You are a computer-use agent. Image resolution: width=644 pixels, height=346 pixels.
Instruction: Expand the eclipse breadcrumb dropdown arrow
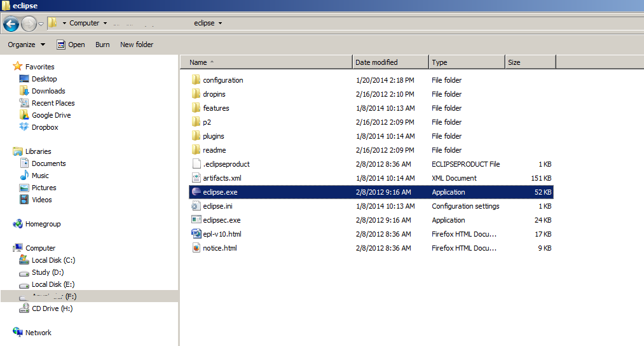tap(220, 24)
